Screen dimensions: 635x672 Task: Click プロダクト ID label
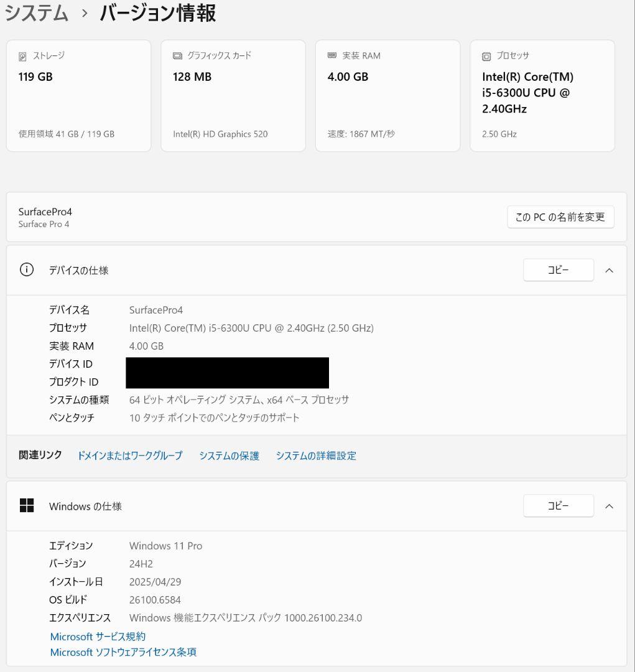[73, 382]
